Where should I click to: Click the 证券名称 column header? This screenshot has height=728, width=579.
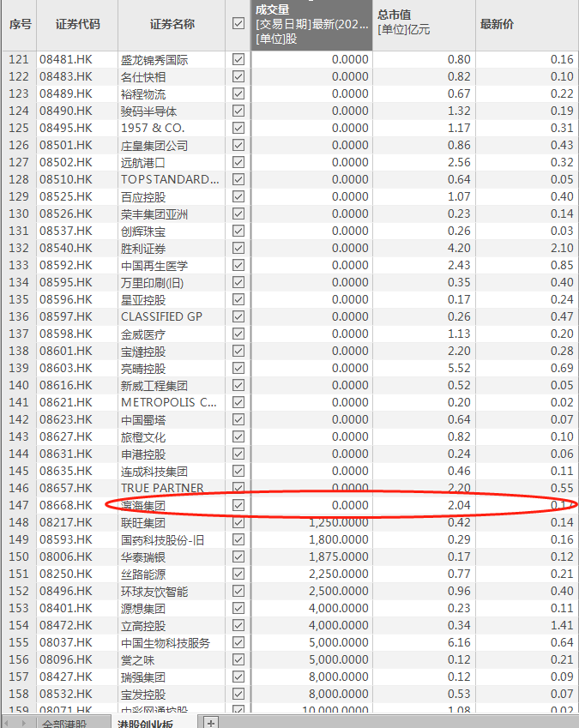coord(172,24)
